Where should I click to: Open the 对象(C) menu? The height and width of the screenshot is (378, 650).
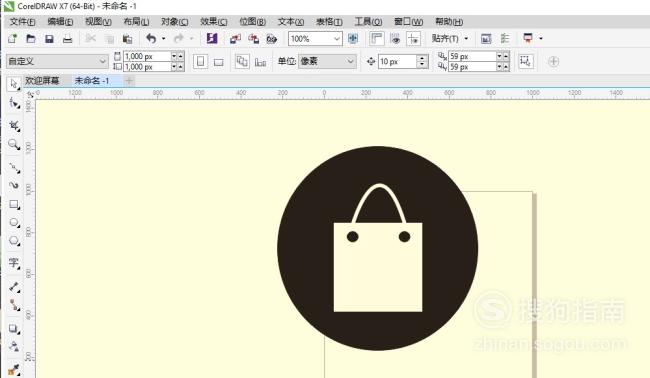[x=175, y=22]
